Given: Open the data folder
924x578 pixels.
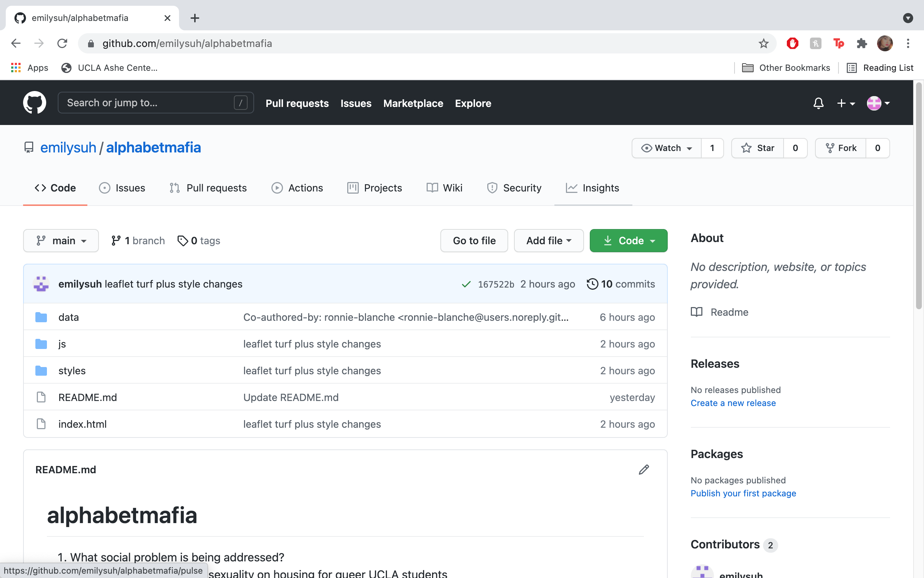Looking at the screenshot, I should tap(69, 317).
